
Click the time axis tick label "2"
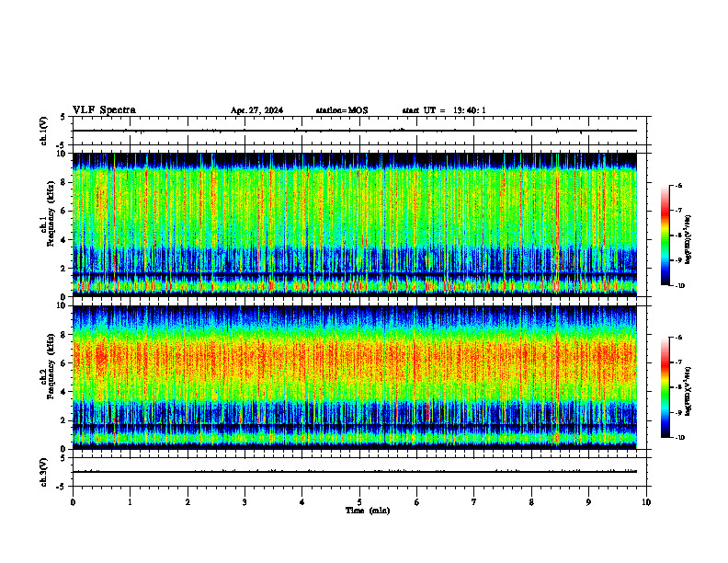[x=188, y=502]
